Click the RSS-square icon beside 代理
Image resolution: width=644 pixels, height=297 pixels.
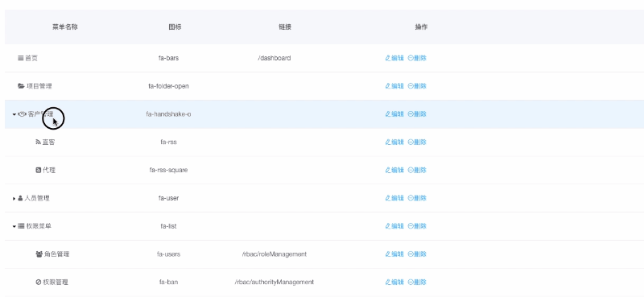(38, 170)
